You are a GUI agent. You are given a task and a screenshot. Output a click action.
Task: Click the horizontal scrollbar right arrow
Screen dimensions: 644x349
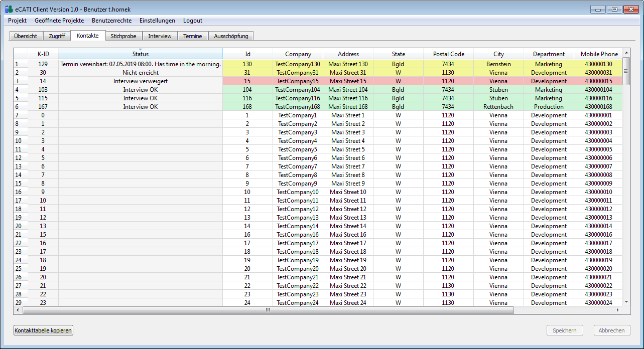click(617, 310)
